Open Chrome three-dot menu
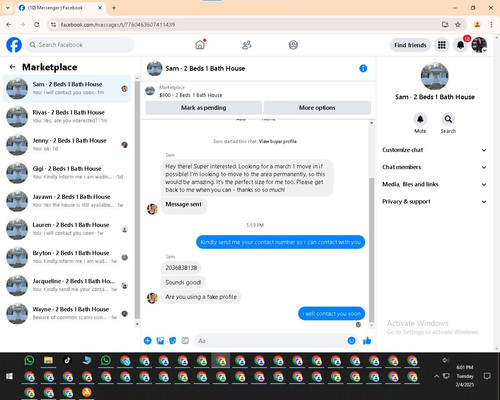 491,24
